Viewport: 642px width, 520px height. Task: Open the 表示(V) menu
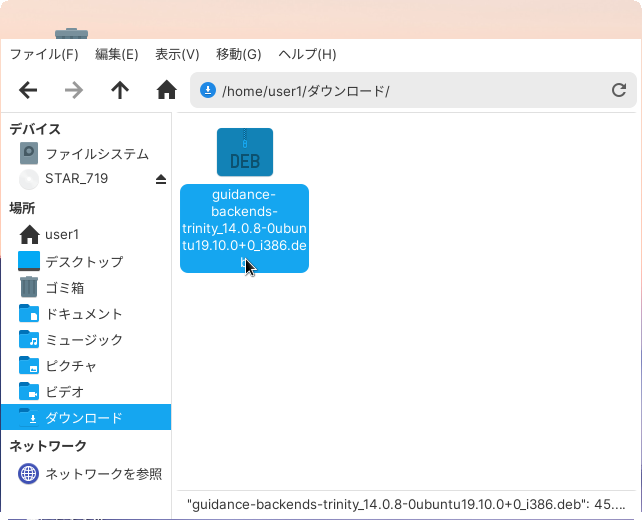[x=177, y=54]
